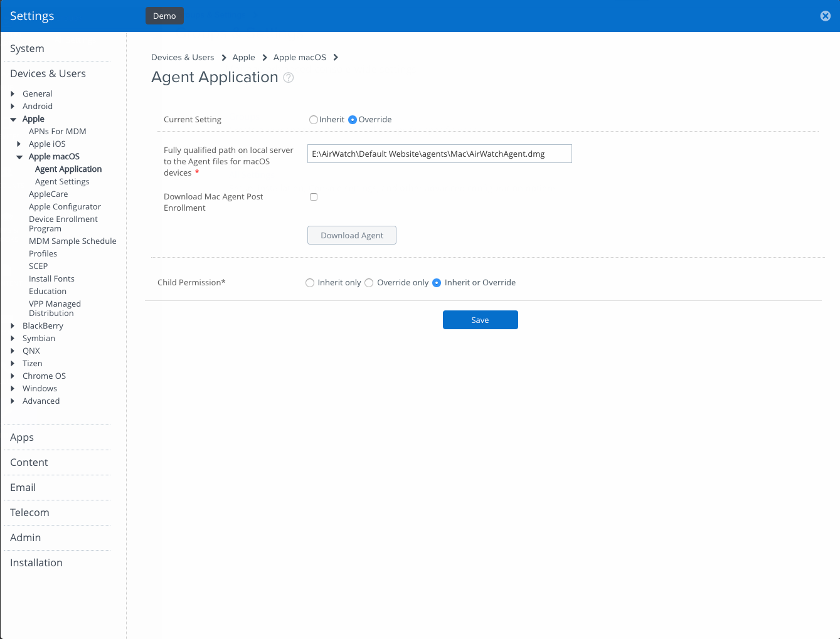840x639 pixels.
Task: Open help icon beside Agent Application title
Action: [289, 78]
